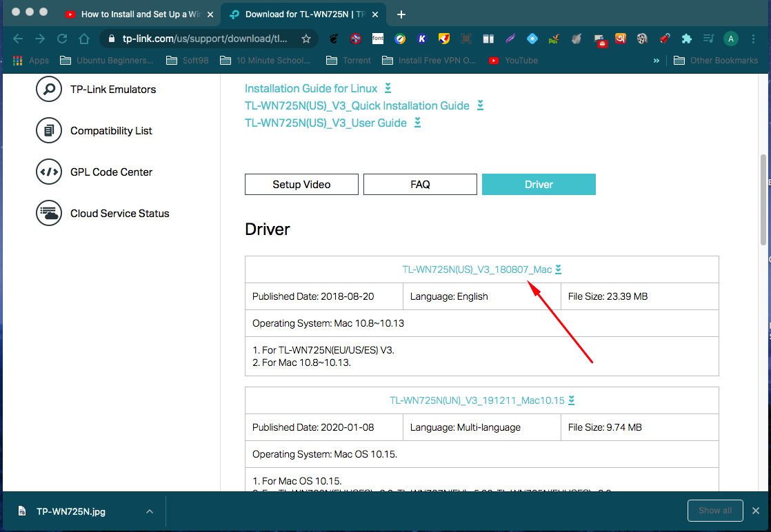Click the blue K extension icon

422,39
